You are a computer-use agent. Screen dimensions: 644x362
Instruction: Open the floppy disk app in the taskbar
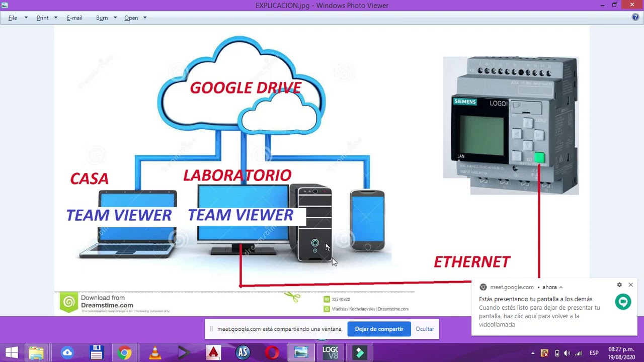coord(96,352)
